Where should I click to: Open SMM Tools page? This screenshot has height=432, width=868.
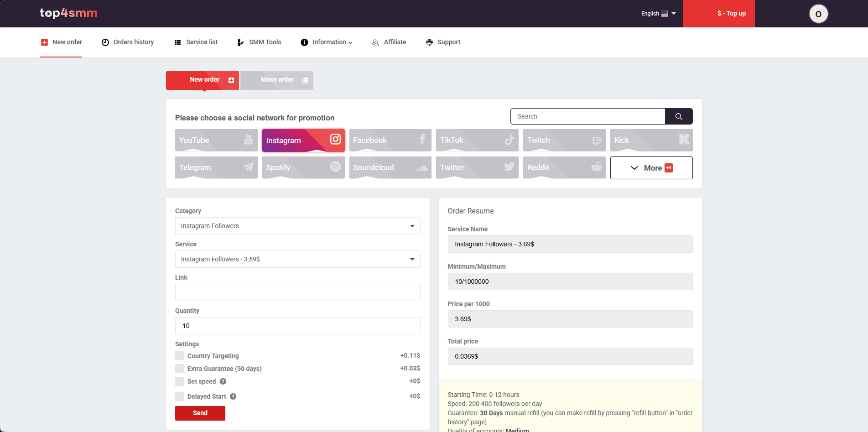click(x=259, y=42)
